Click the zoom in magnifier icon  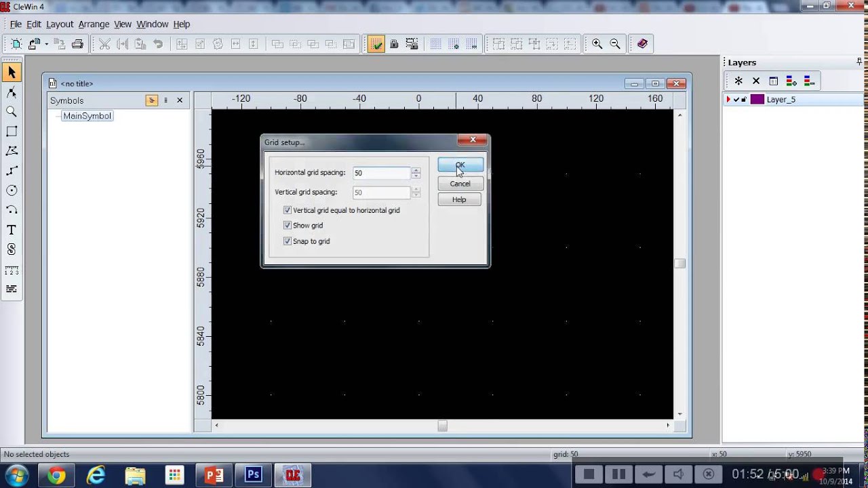pos(597,44)
